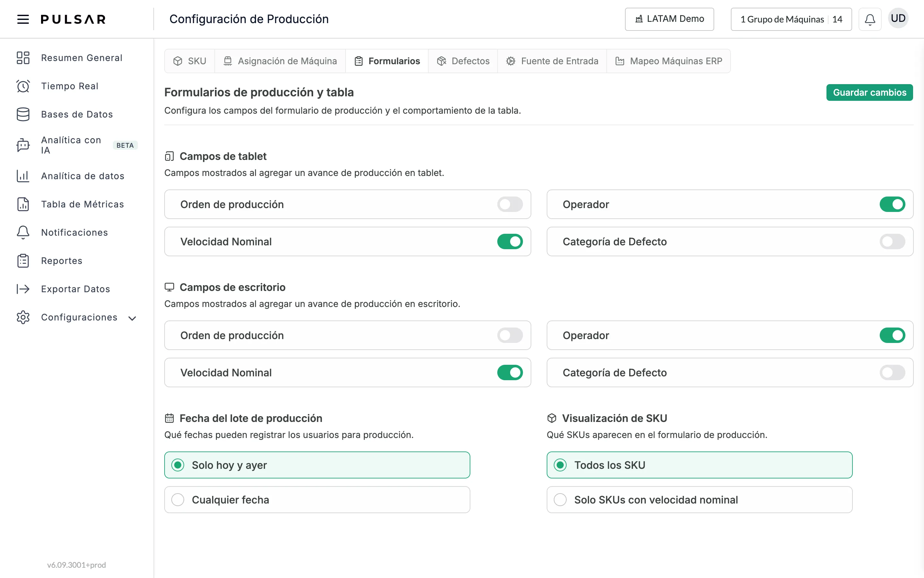The width and height of the screenshot is (924, 578).
Task: Disable tablet Operador toggle
Action: point(892,204)
